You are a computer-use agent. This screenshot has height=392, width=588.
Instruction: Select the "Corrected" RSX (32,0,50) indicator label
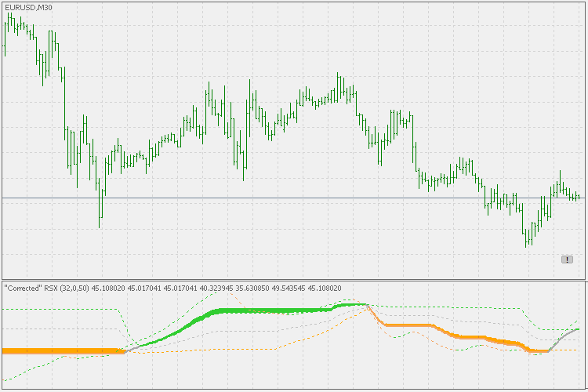tap(46, 289)
